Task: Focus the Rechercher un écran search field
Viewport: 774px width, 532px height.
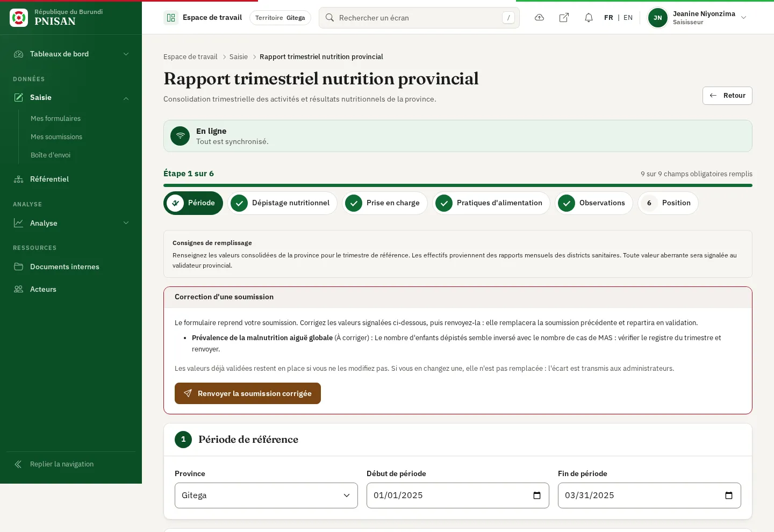Action: click(x=419, y=18)
